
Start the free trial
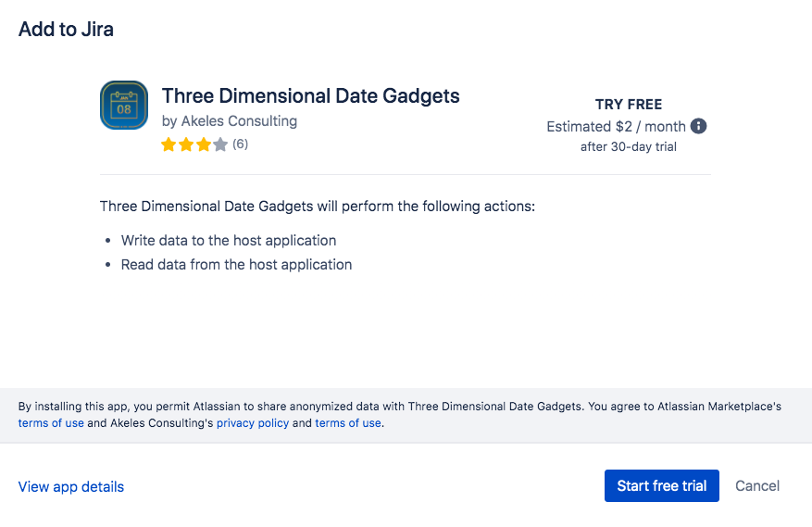tap(661, 486)
